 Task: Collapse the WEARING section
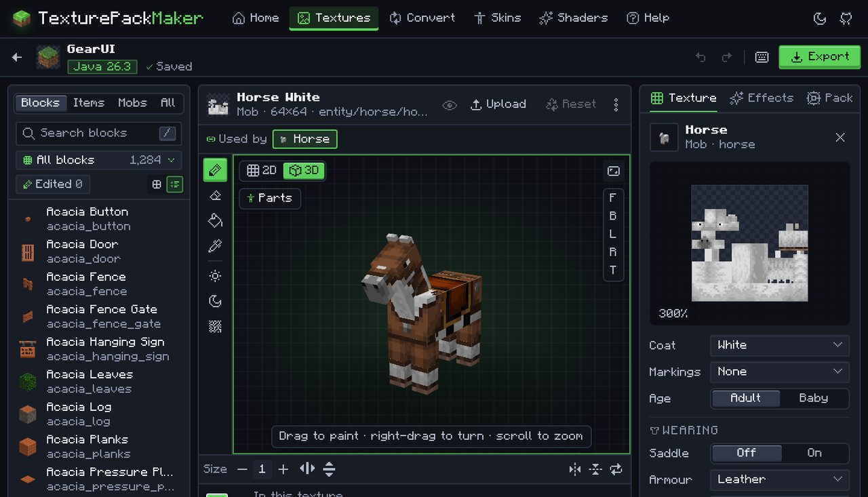(x=684, y=431)
